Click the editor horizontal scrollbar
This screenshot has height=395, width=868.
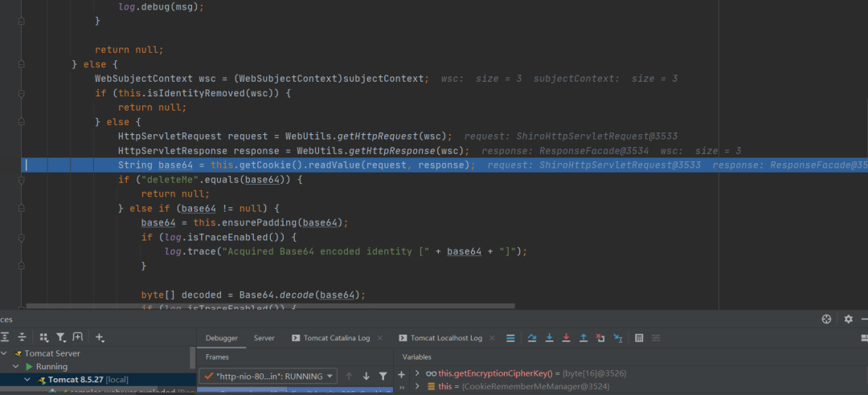coord(270,306)
